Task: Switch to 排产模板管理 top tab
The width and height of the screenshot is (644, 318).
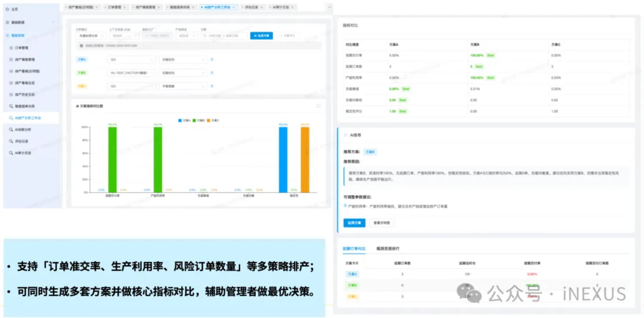Action: tap(145, 7)
